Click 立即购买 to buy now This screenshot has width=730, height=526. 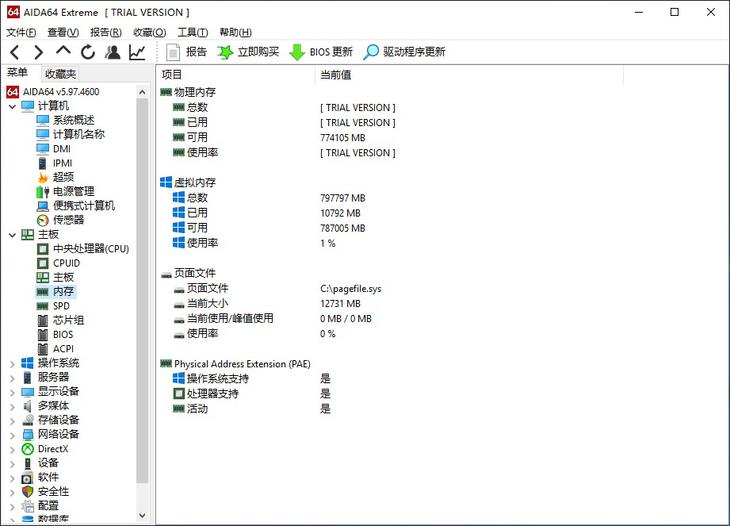pos(248,52)
